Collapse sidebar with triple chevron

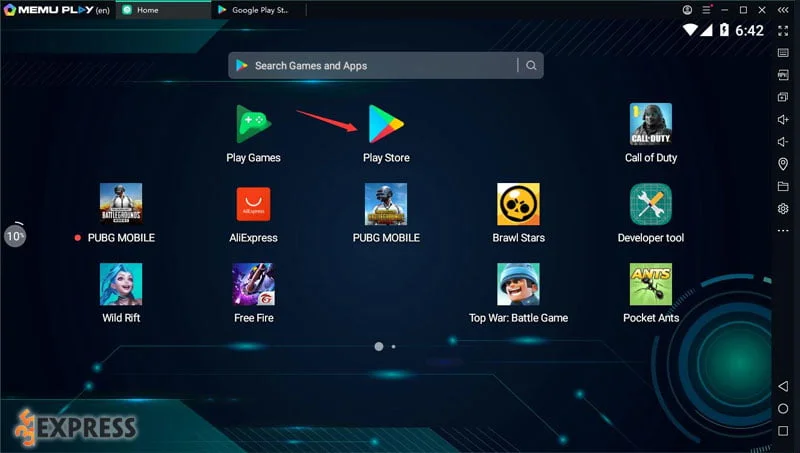[x=783, y=10]
